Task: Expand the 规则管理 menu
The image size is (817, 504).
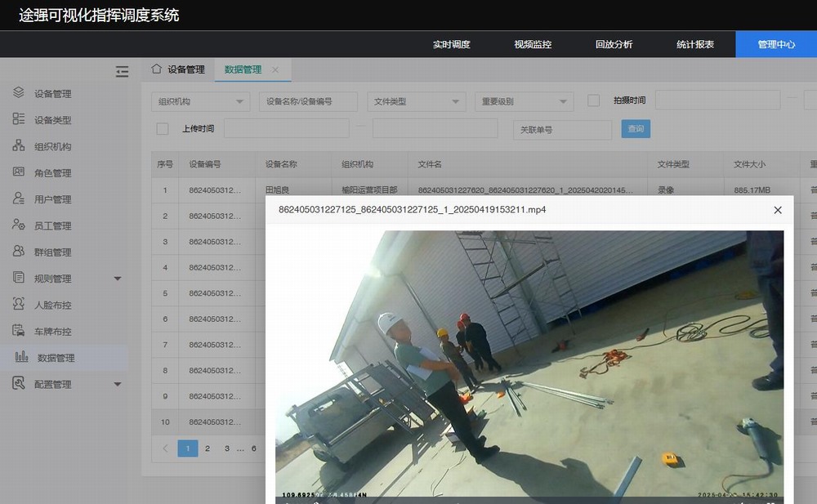Action: pos(117,278)
